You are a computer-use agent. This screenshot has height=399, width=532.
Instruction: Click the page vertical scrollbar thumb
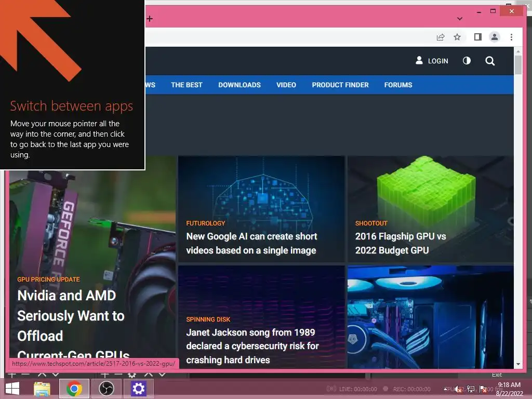518,65
